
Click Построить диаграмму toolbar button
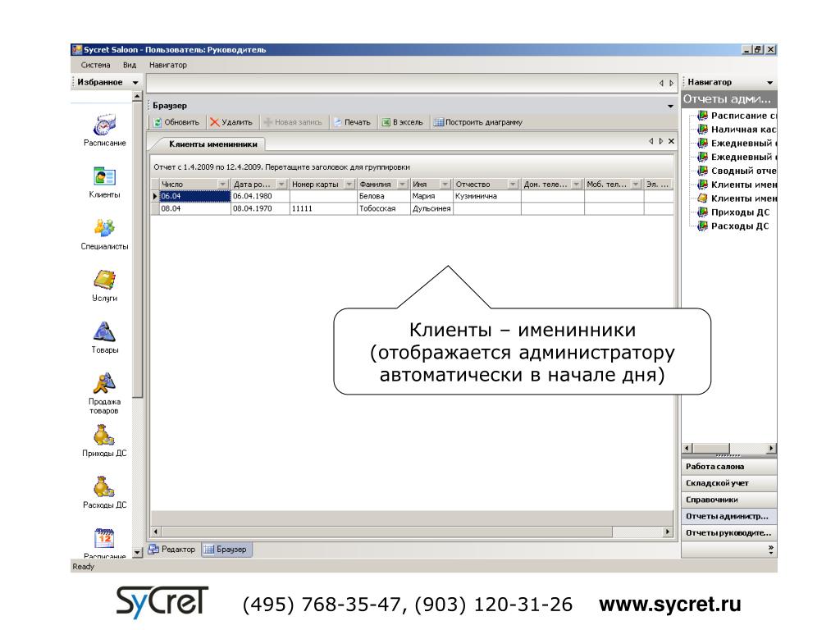pos(478,122)
